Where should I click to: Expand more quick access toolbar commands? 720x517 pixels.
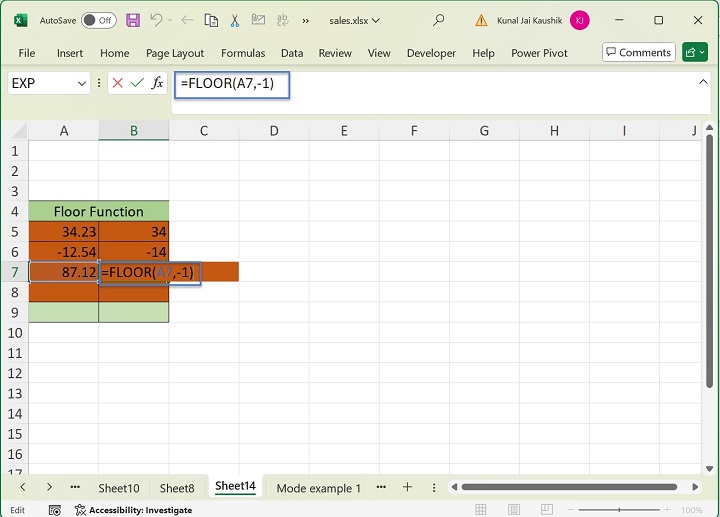click(305, 21)
